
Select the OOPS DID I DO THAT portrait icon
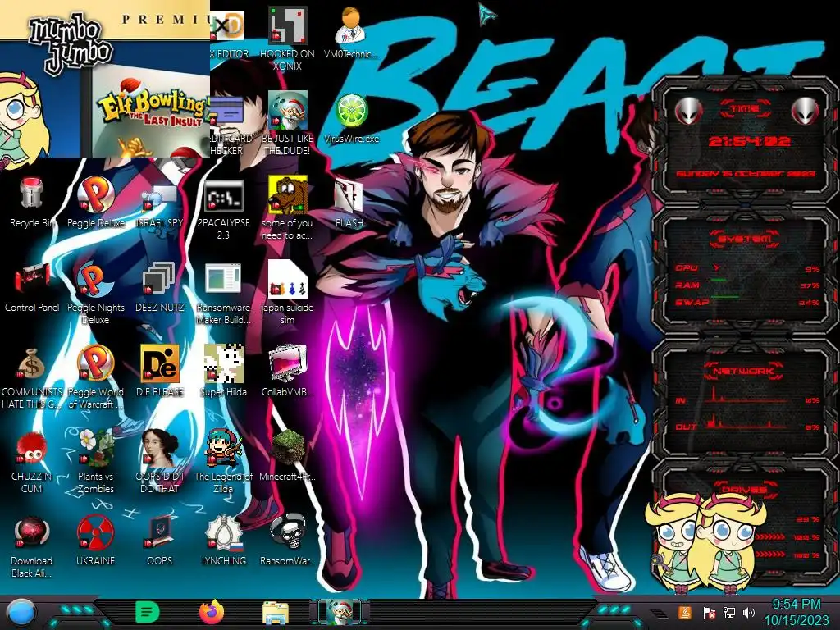[x=160, y=462]
